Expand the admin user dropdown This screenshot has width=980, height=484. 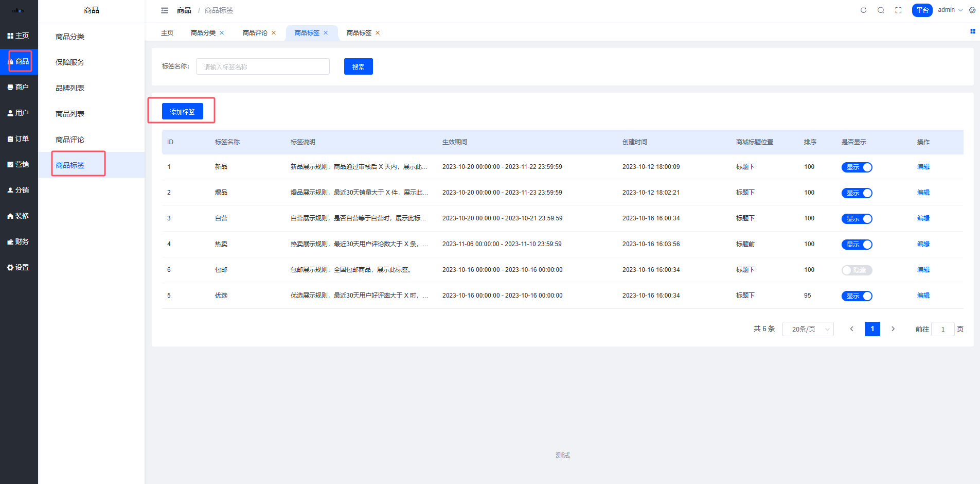(950, 10)
